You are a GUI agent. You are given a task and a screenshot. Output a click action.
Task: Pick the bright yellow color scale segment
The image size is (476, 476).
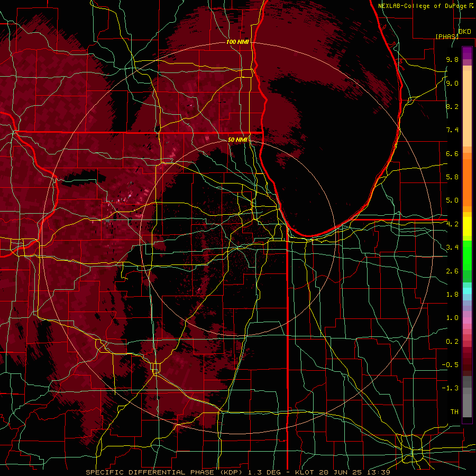click(x=467, y=226)
